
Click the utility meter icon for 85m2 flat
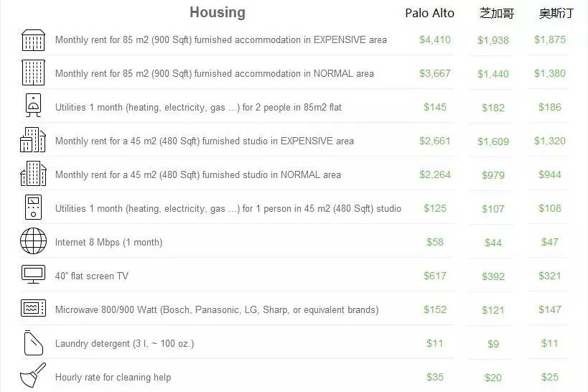coord(33,105)
